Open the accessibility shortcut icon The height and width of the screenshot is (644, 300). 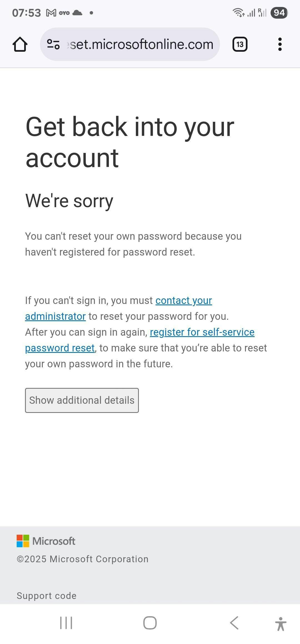point(281,624)
